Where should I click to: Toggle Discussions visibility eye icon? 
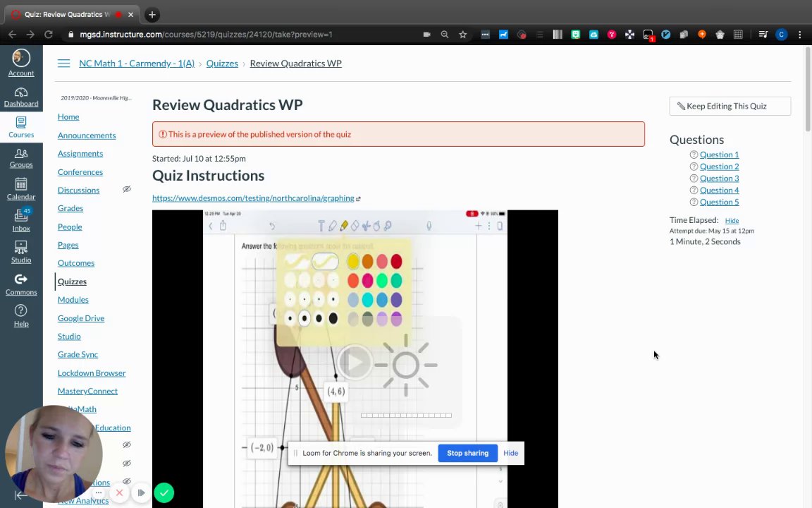(x=126, y=189)
